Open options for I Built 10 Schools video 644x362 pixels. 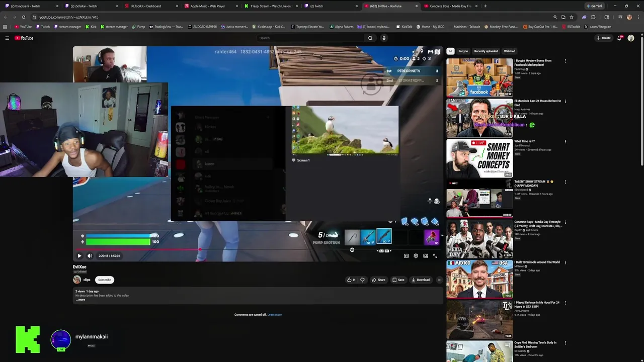tap(566, 262)
